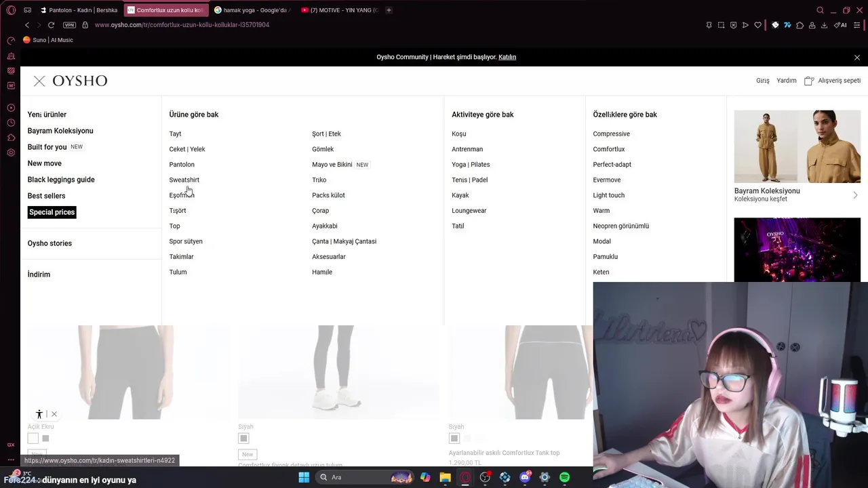This screenshot has height=488, width=868.
Task: Go back with the browser back arrow
Action: pos(27,25)
